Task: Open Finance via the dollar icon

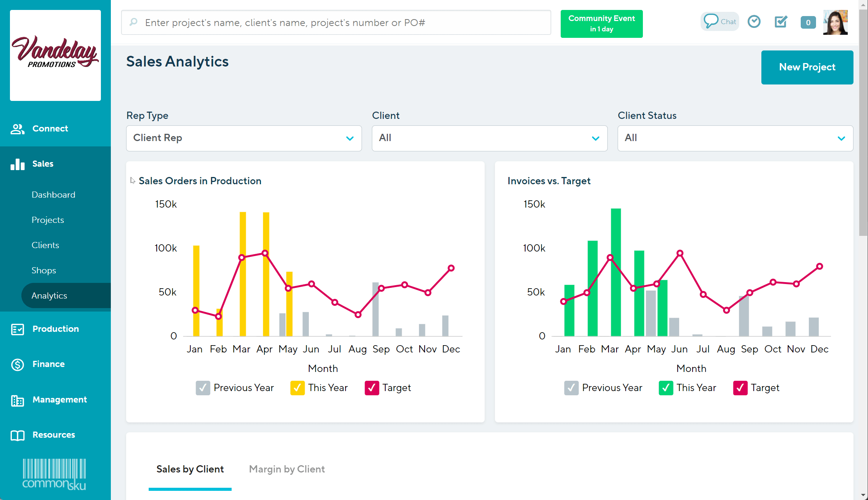Action: 17,364
